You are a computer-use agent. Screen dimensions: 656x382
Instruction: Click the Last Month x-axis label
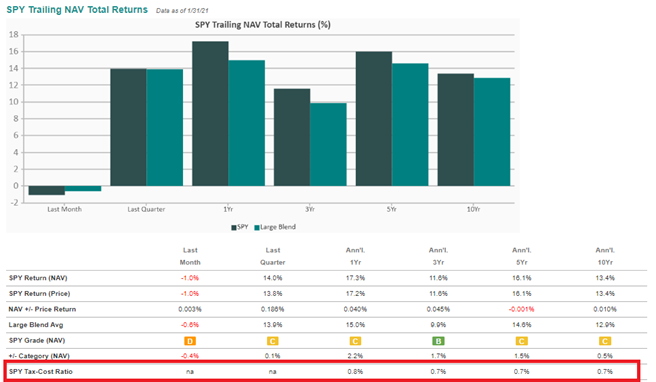(64, 209)
